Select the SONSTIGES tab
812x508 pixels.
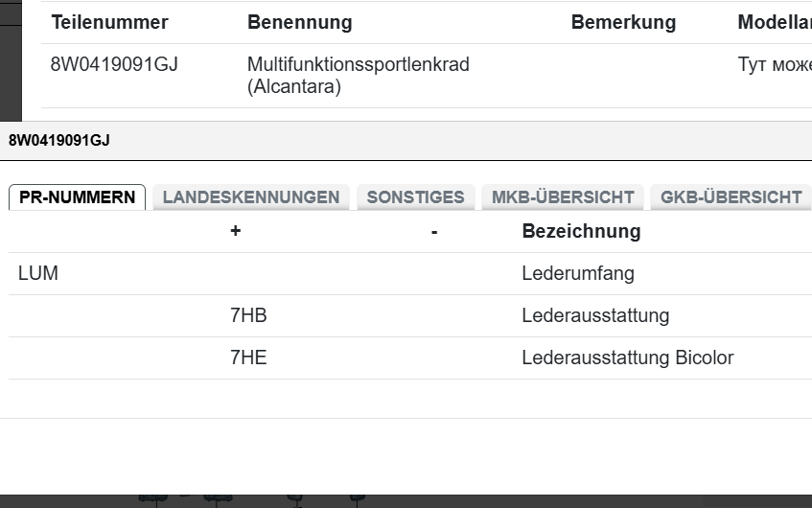[415, 197]
